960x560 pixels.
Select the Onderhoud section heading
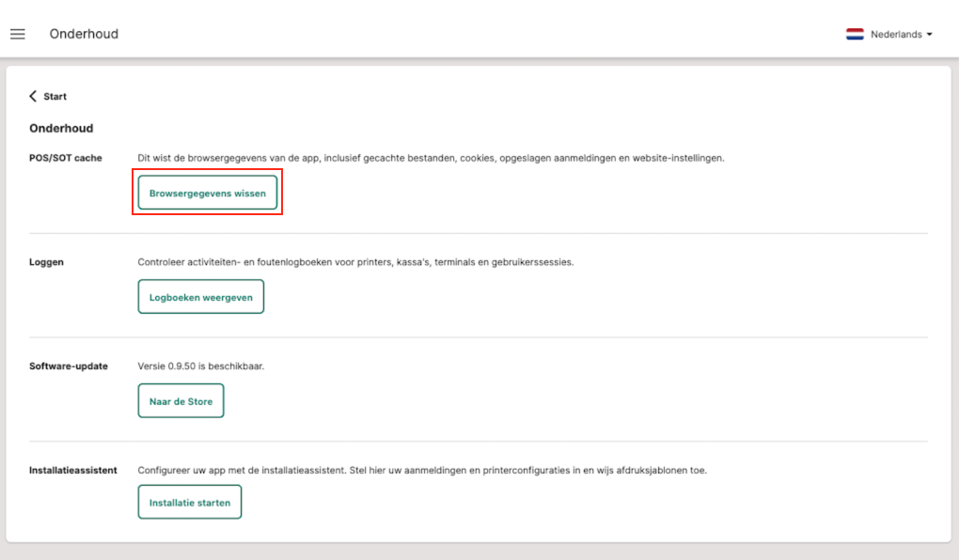coord(61,128)
